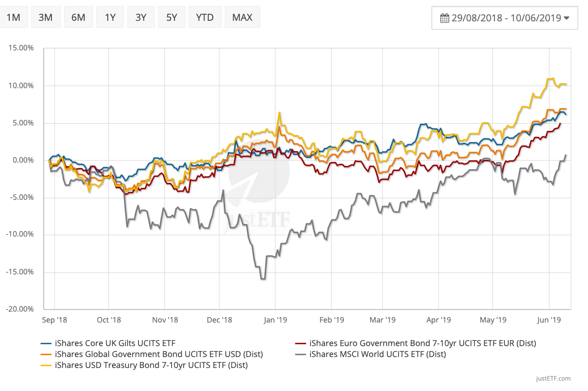Toggle iShares Euro Government Bond legend entry
The image size is (588, 391).
pyautogui.click(x=422, y=343)
